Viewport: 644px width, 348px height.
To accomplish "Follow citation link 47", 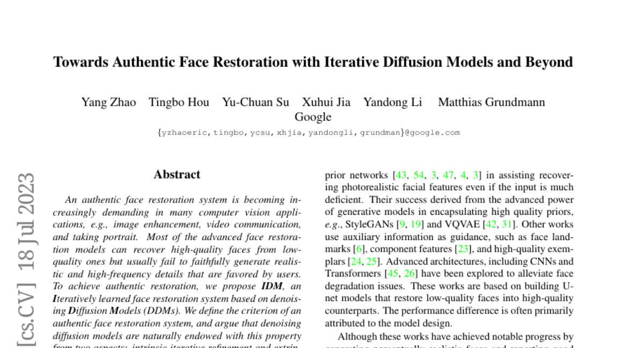I will pos(449,175).
